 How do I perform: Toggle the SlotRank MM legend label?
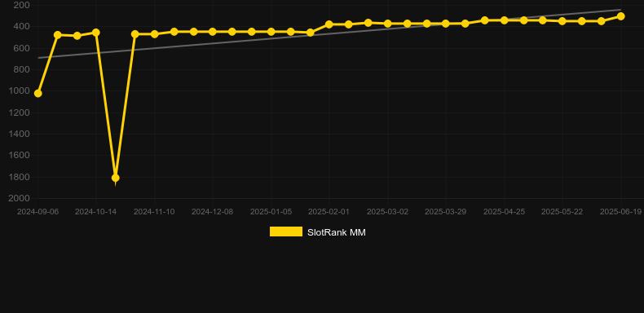coord(337,232)
